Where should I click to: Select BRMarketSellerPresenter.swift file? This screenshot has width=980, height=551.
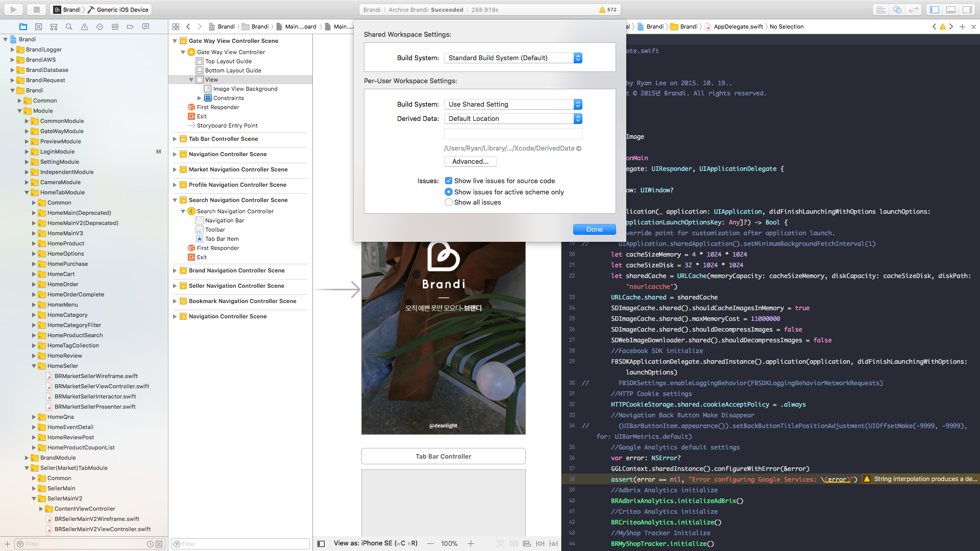(95, 407)
